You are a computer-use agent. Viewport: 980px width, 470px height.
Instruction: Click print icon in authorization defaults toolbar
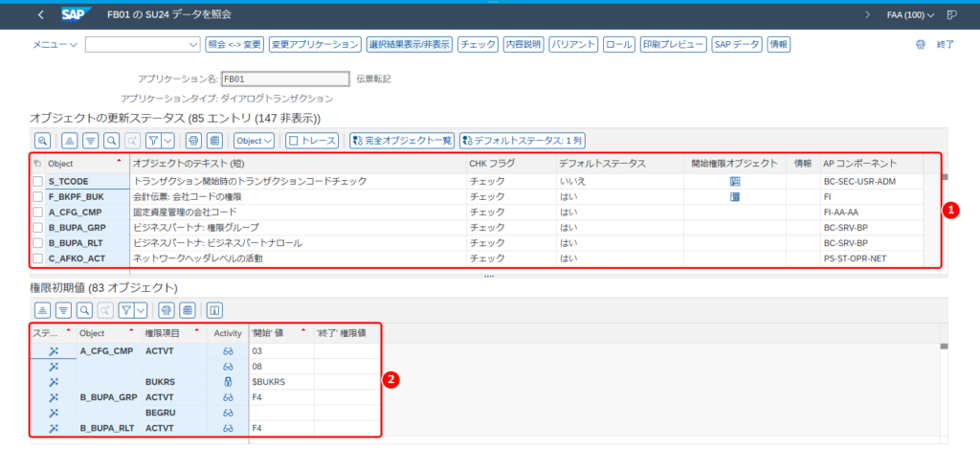[167, 309]
